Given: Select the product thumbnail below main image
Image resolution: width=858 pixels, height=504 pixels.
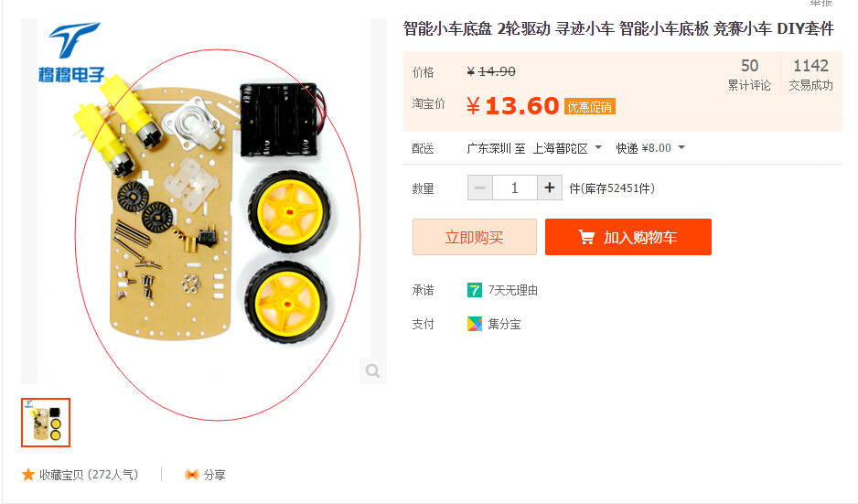Looking at the screenshot, I should pyautogui.click(x=46, y=423).
